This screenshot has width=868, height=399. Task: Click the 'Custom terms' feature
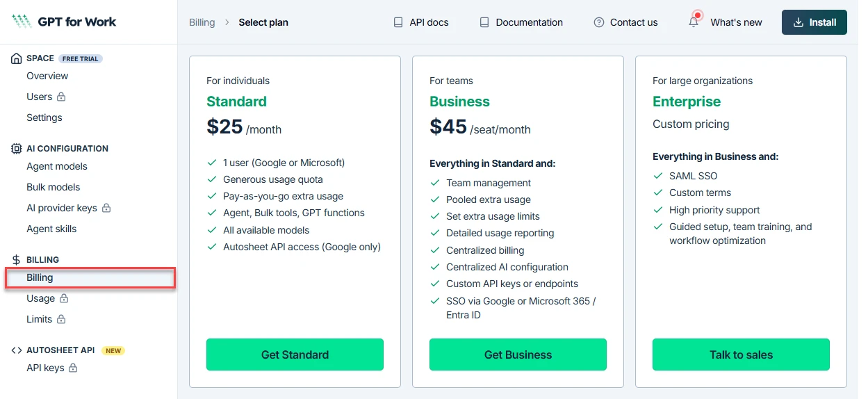(700, 193)
